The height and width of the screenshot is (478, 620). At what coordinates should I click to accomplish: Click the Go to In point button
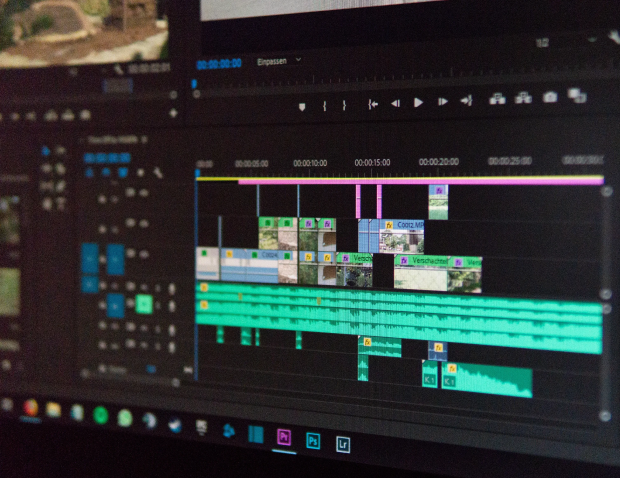[372, 103]
